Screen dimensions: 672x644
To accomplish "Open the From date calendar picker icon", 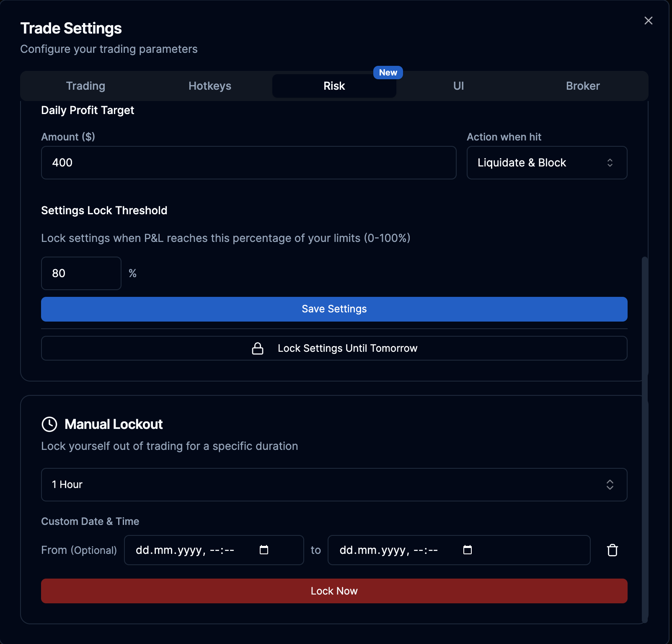I will (x=264, y=550).
